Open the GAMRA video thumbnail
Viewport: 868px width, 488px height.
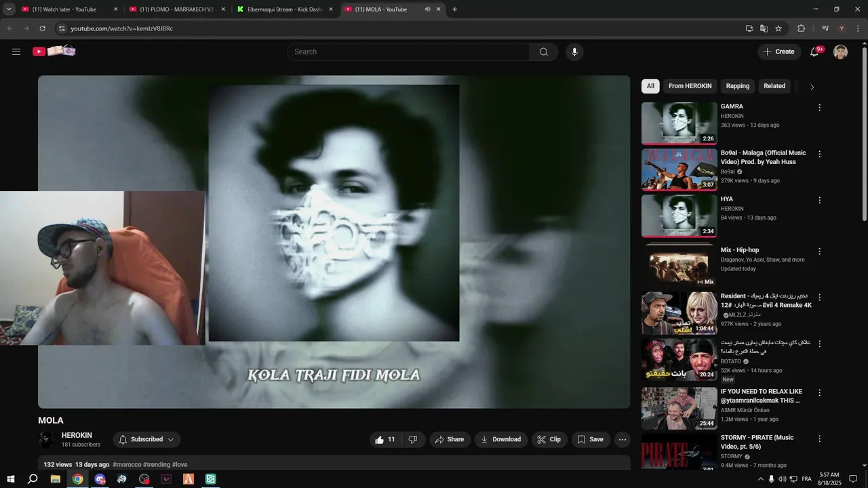[x=679, y=123]
